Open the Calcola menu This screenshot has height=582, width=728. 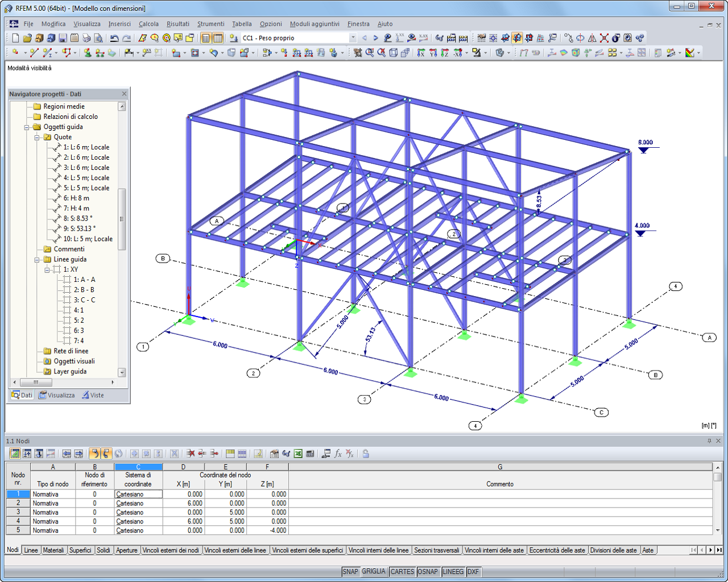point(148,24)
